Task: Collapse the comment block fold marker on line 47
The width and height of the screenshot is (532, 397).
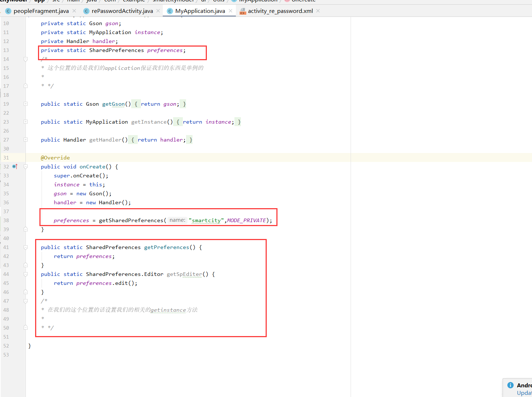Action: (x=25, y=301)
